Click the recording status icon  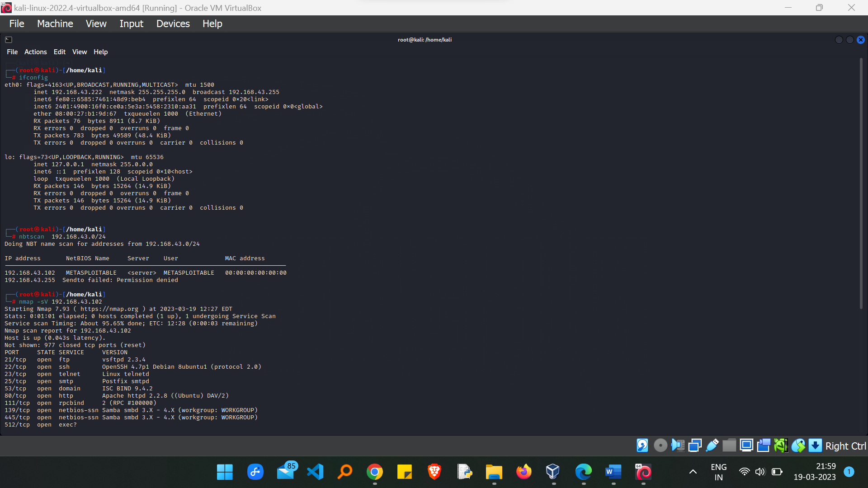(x=764, y=446)
